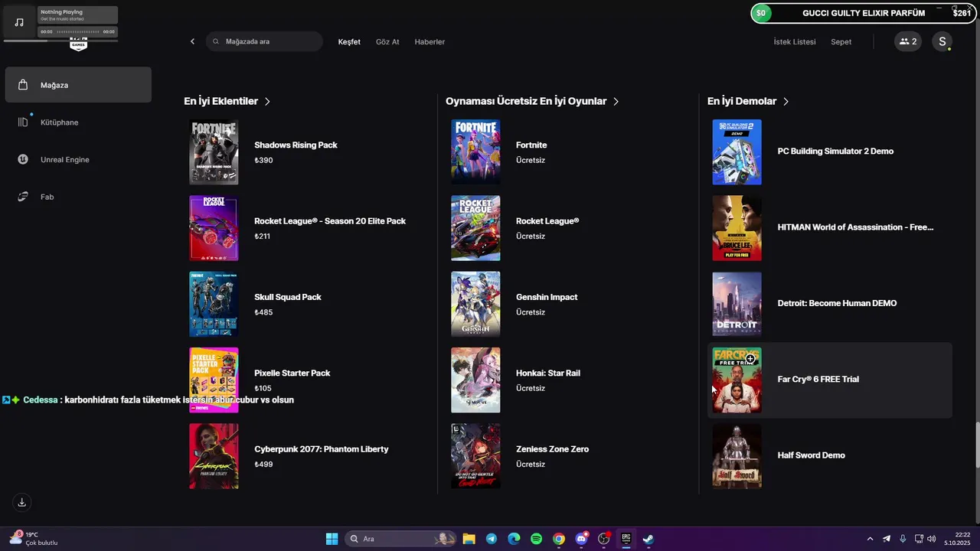Click the magnifier icon in store search
The image size is (980, 551).
(216, 41)
